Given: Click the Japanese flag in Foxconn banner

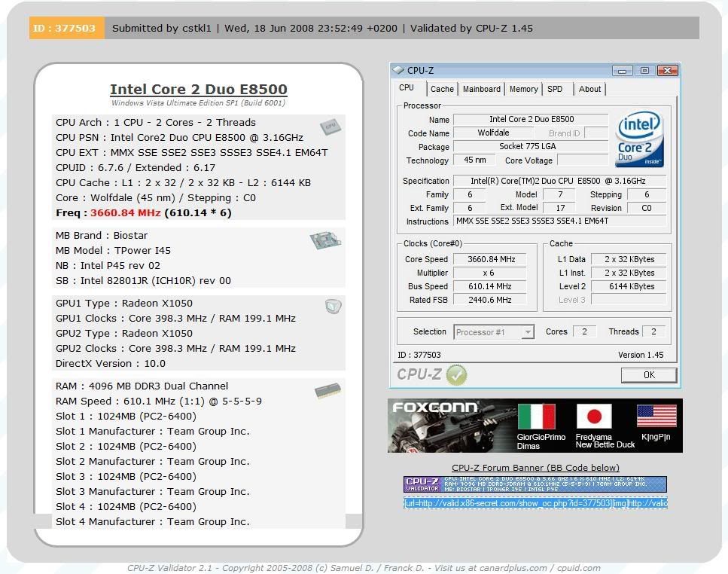Looking at the screenshot, I should click(594, 417).
